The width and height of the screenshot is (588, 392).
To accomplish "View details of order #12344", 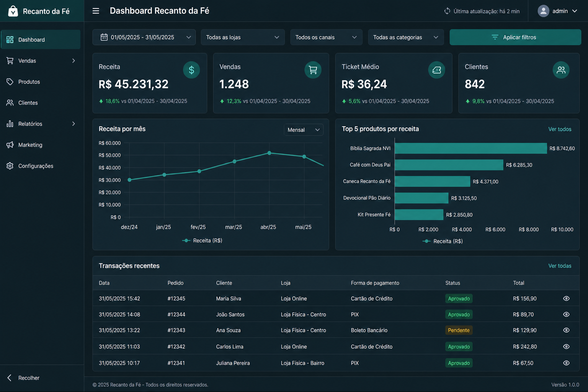I will click(x=566, y=314).
